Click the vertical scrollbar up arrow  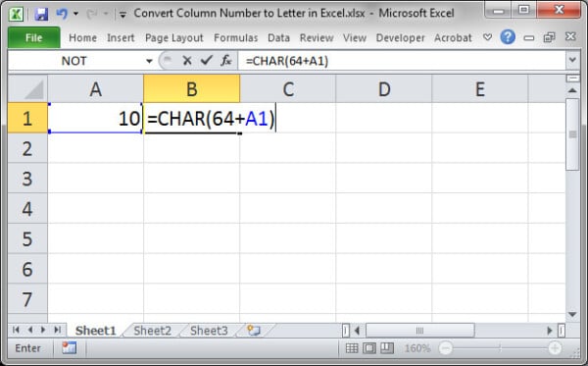pyautogui.click(x=572, y=90)
